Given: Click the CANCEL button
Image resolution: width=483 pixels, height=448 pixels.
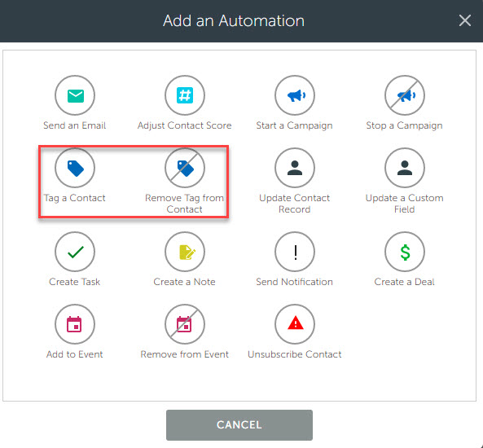Looking at the screenshot, I should pyautogui.click(x=239, y=425).
